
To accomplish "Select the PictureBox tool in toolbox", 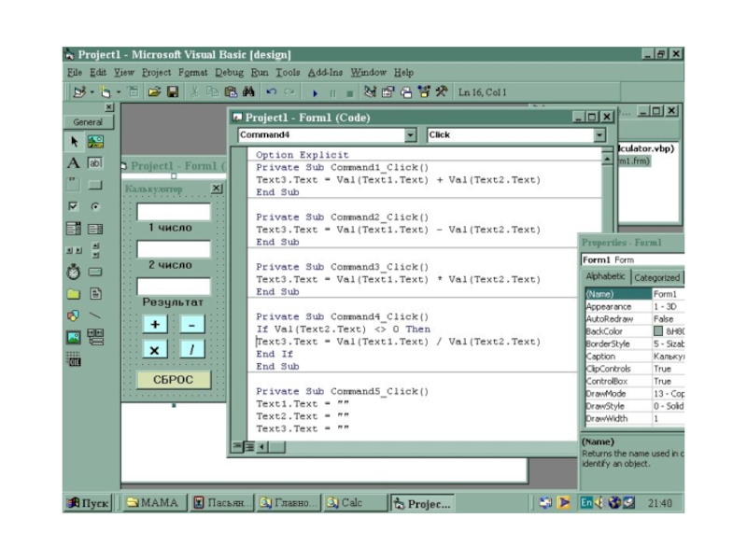I will (x=95, y=141).
